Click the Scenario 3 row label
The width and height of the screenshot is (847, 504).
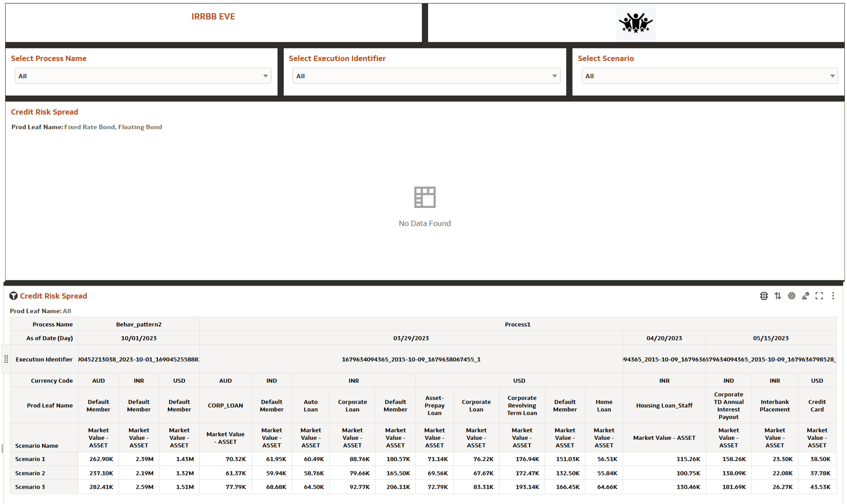(x=30, y=487)
